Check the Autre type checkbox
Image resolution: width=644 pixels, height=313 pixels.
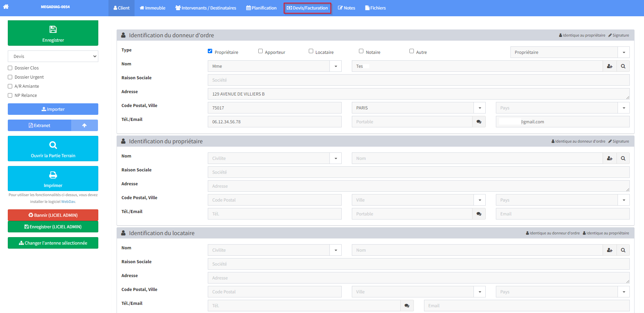[411, 51]
